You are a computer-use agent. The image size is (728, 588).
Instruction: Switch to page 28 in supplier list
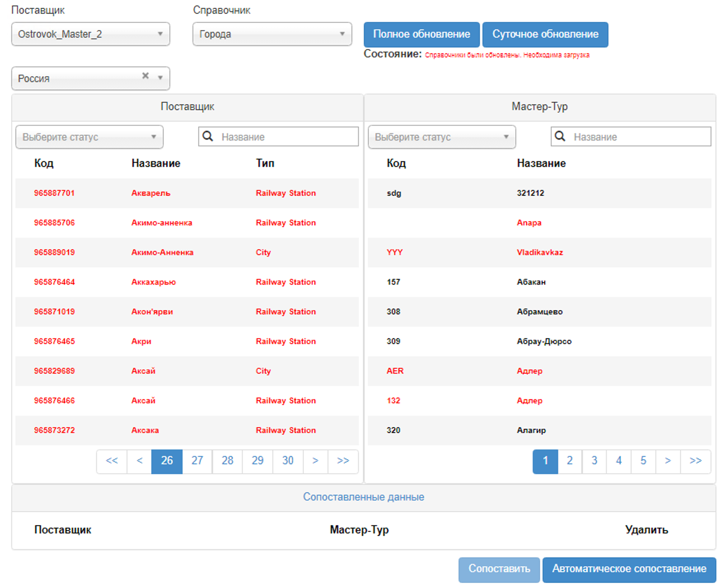227,461
